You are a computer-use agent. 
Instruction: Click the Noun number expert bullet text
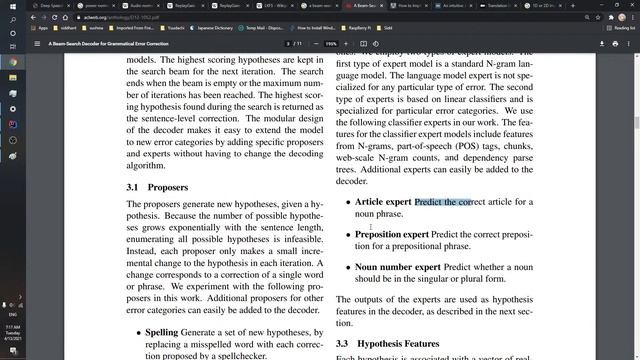pos(444,273)
